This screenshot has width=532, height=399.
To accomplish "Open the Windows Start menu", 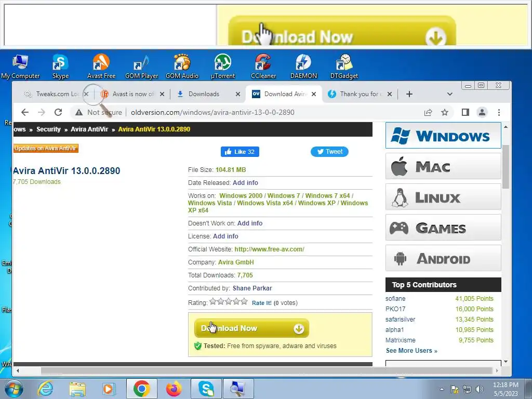I will tap(13, 389).
